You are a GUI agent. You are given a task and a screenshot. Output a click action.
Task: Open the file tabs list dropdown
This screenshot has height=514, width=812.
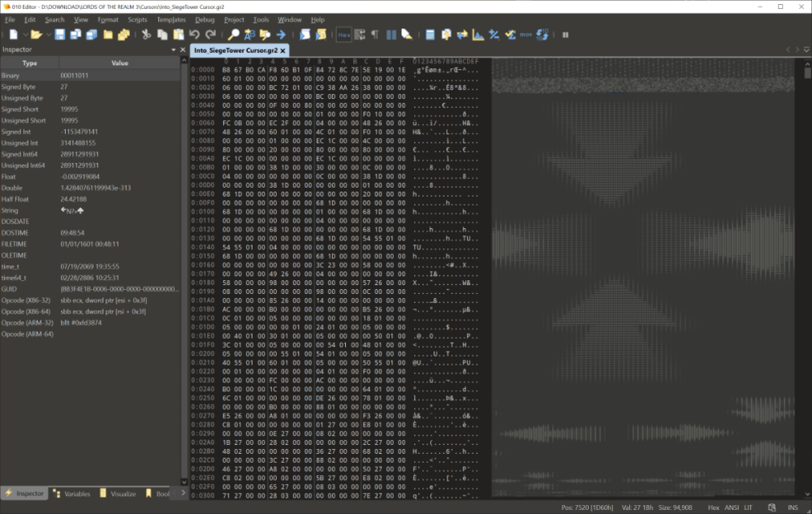[x=806, y=50]
